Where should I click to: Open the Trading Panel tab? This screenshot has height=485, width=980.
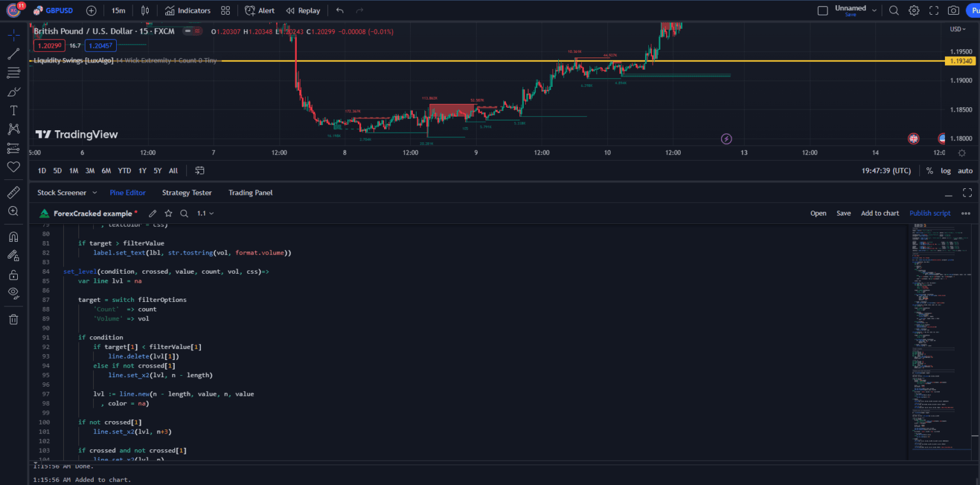(250, 192)
